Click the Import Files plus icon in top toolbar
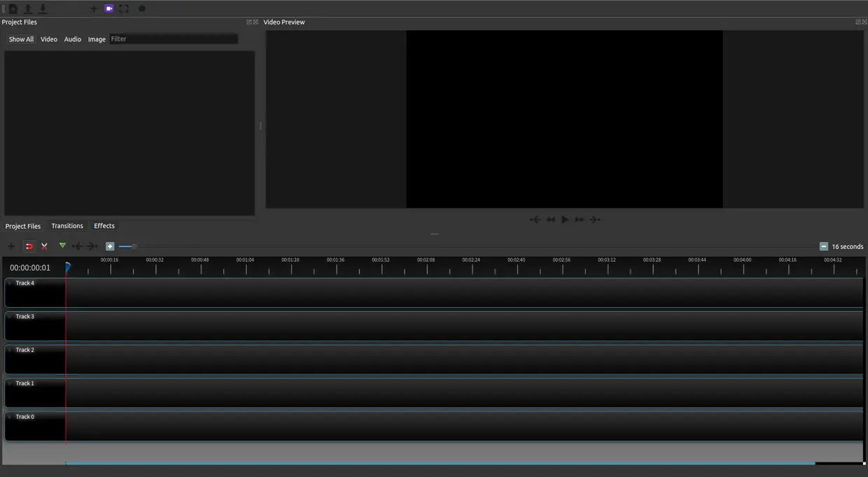The height and width of the screenshot is (477, 868). [94, 8]
